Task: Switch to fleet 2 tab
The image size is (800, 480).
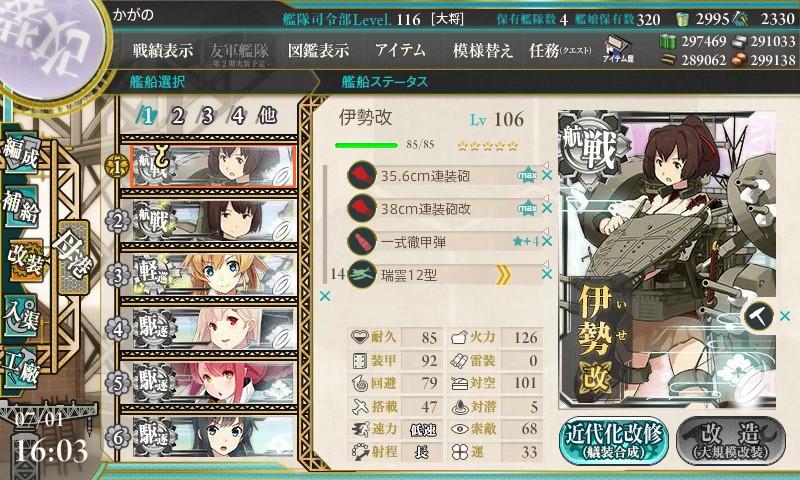Action: tap(177, 116)
